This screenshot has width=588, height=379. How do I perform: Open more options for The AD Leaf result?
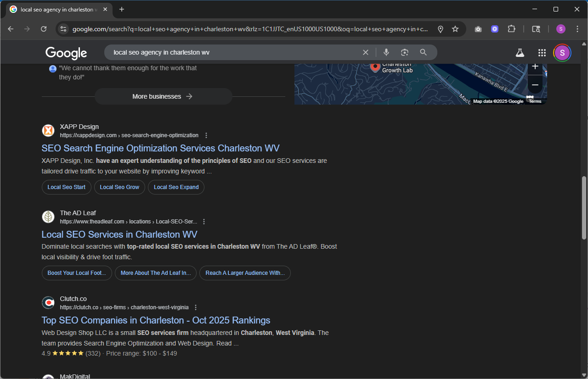tap(204, 222)
